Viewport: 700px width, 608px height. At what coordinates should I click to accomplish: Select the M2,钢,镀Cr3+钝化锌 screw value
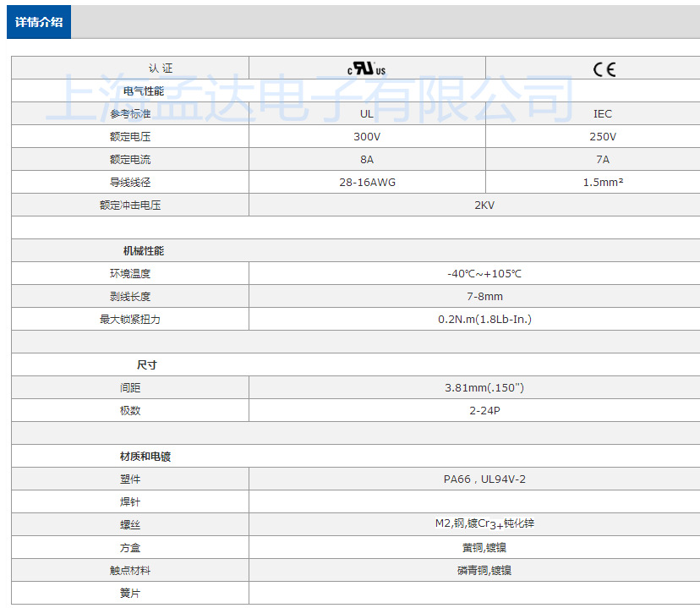(484, 523)
